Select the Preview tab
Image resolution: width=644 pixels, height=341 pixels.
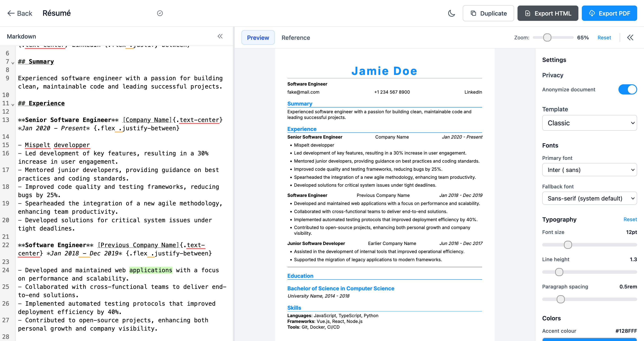[258, 37]
